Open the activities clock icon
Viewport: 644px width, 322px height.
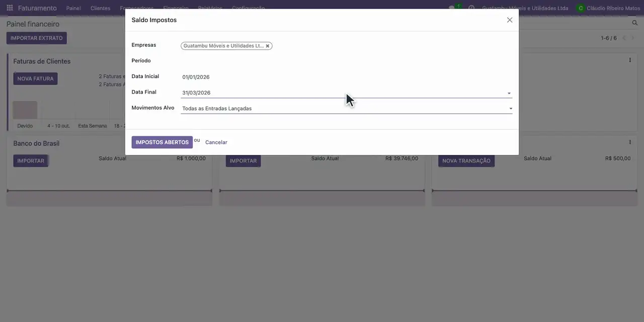(x=471, y=8)
